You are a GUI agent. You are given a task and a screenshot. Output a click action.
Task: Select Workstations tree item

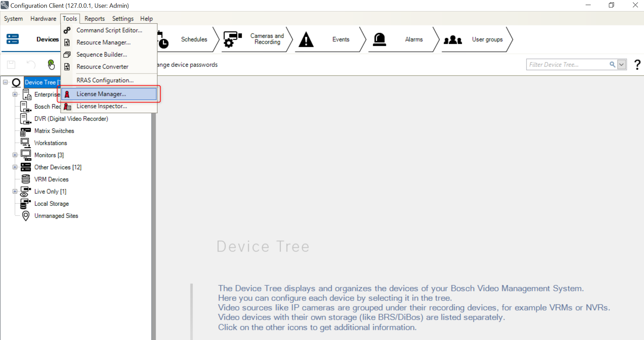point(51,143)
